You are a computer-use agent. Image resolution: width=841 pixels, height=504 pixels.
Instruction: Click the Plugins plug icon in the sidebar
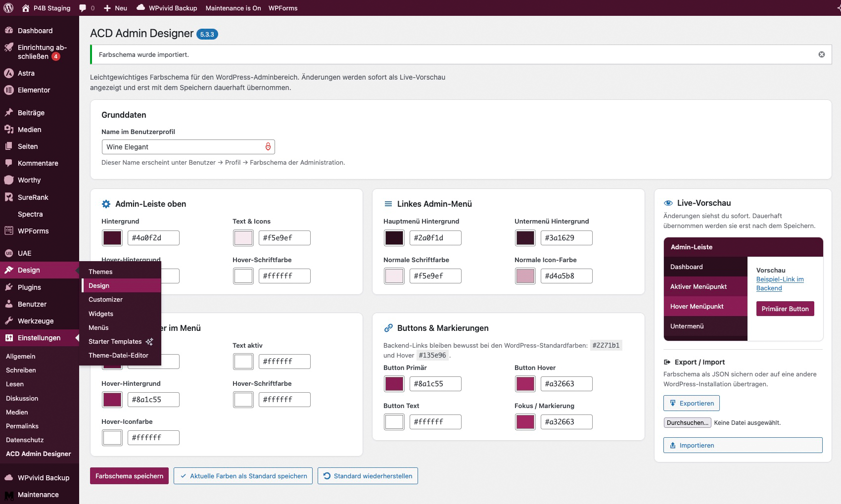click(8, 287)
